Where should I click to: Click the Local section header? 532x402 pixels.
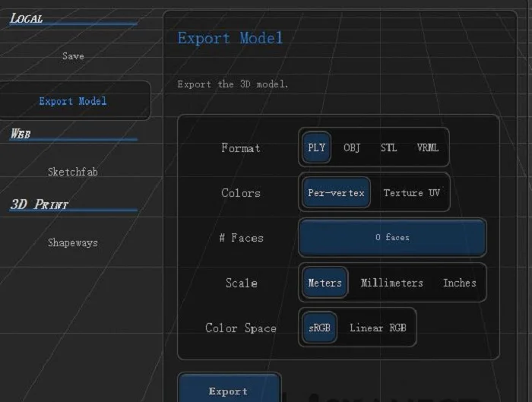[27, 18]
